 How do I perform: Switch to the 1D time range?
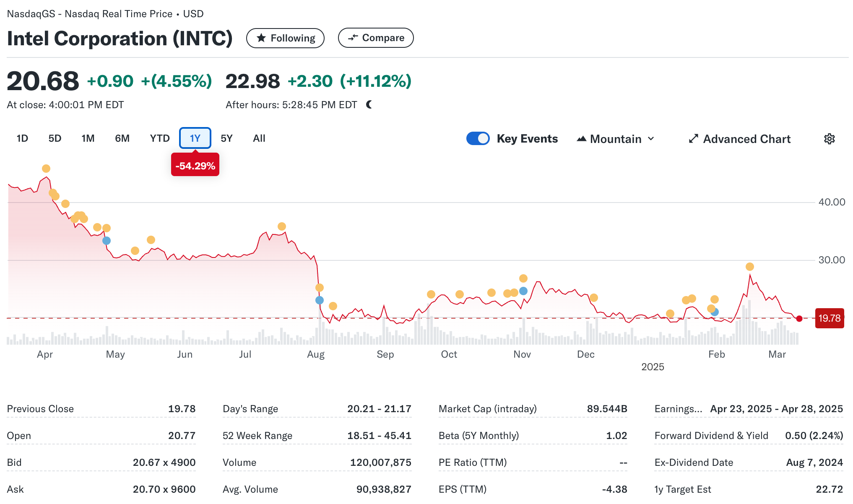point(22,138)
